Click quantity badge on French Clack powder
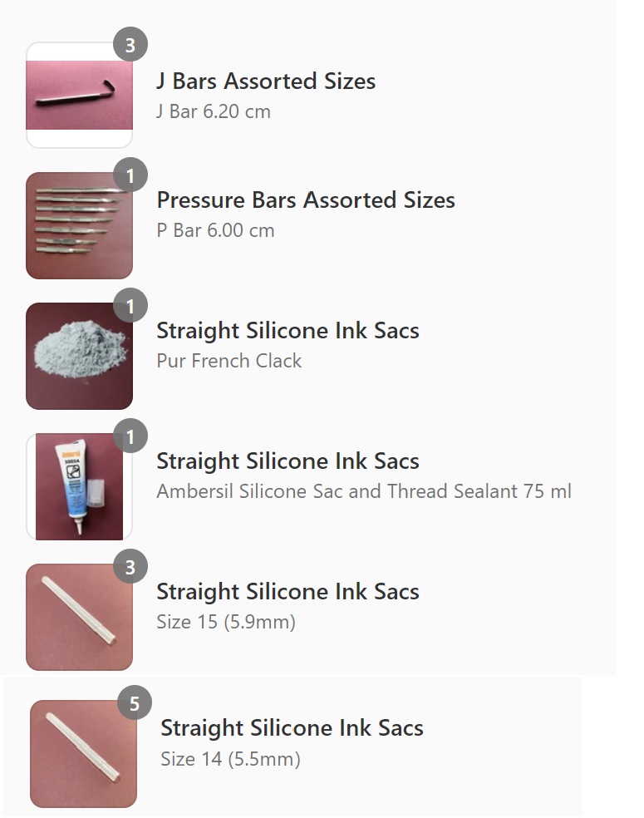Viewport: 644px width, 818px height. [x=130, y=307]
